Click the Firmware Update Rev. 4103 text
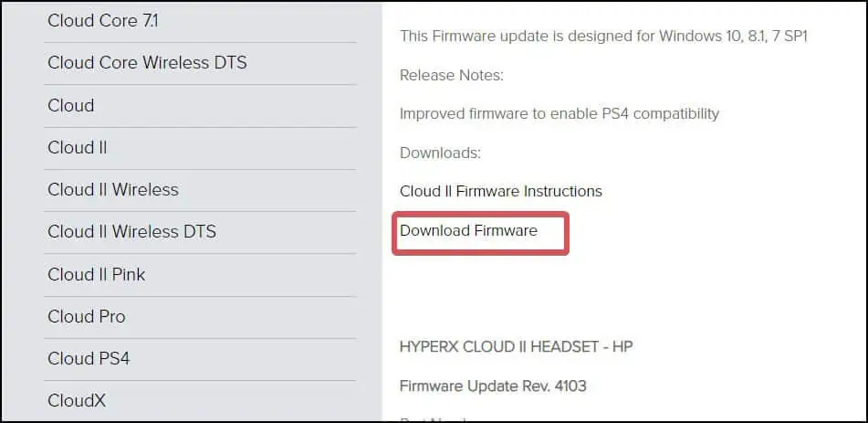The height and width of the screenshot is (423, 868). (493, 386)
